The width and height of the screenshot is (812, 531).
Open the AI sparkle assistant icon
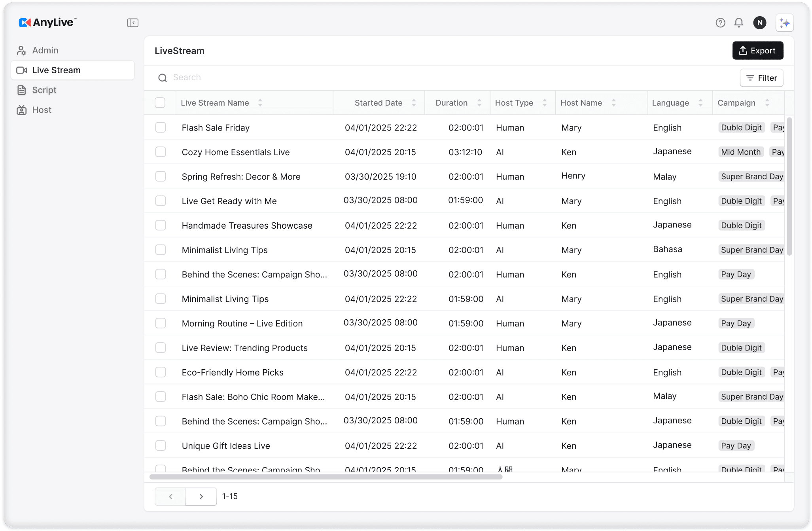pos(784,23)
